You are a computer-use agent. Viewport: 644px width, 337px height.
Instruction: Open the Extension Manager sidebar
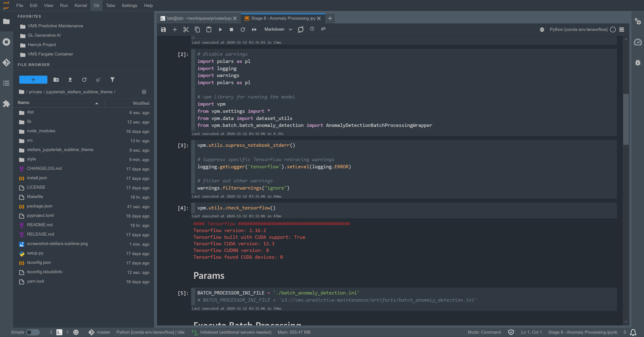tap(6, 104)
